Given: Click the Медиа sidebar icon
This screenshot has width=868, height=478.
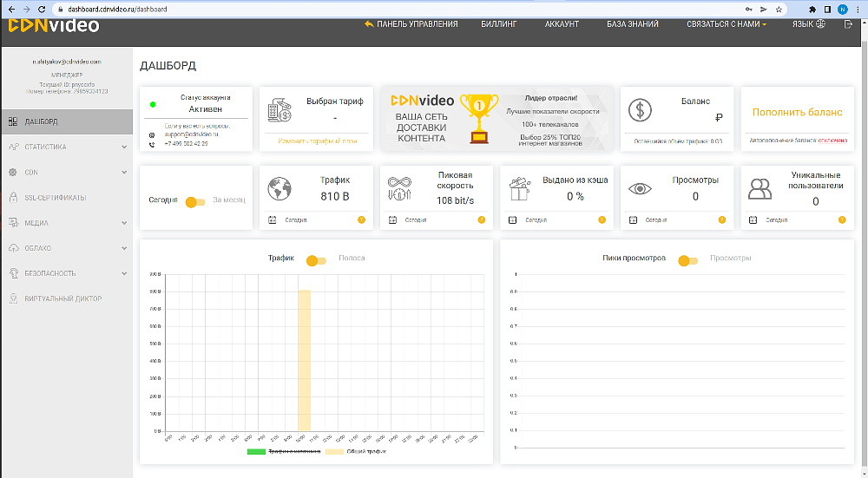Looking at the screenshot, I should pos(14,223).
